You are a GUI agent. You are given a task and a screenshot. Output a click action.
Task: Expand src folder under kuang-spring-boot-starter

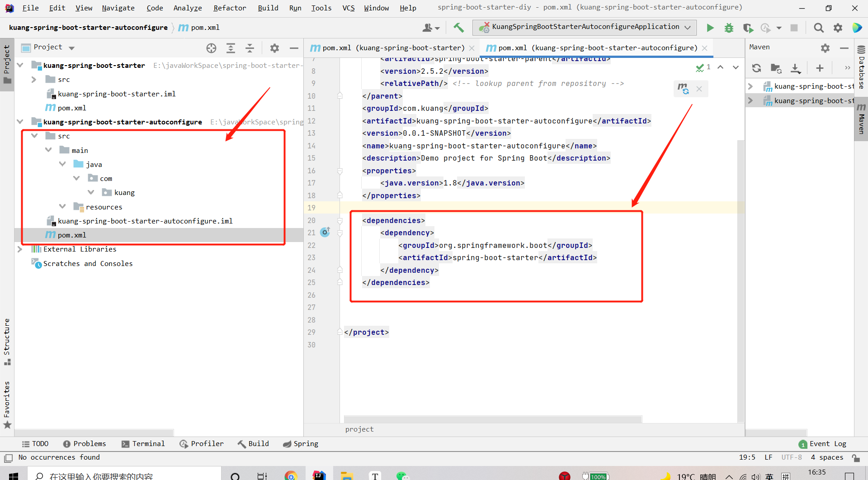34,80
